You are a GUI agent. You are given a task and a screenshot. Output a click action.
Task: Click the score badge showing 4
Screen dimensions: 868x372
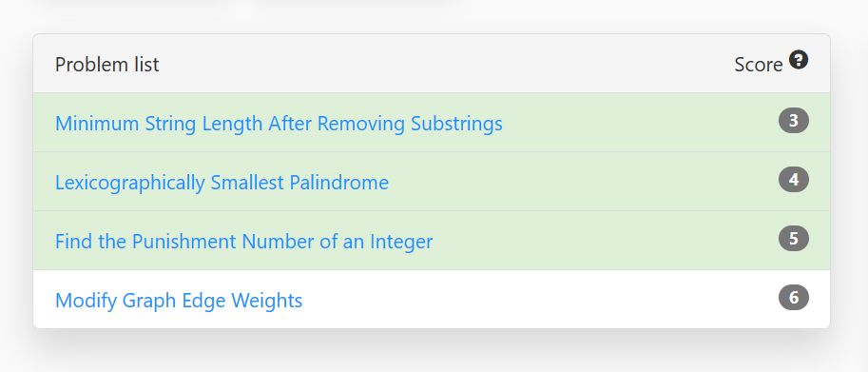[x=793, y=180]
